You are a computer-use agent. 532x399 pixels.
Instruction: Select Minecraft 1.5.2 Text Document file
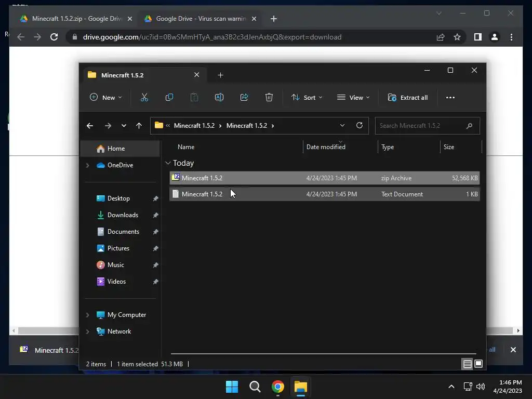[x=324, y=194]
